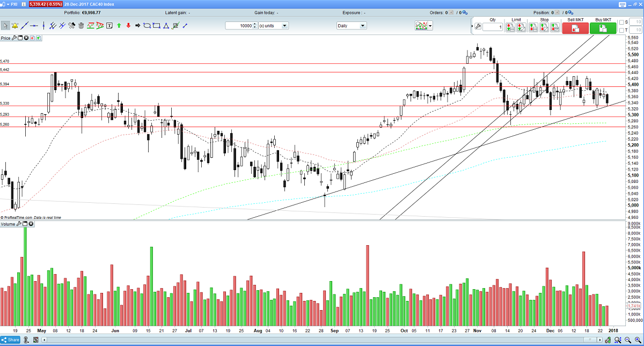Maximize the Volume panel
644x346 pixels.
25,224
